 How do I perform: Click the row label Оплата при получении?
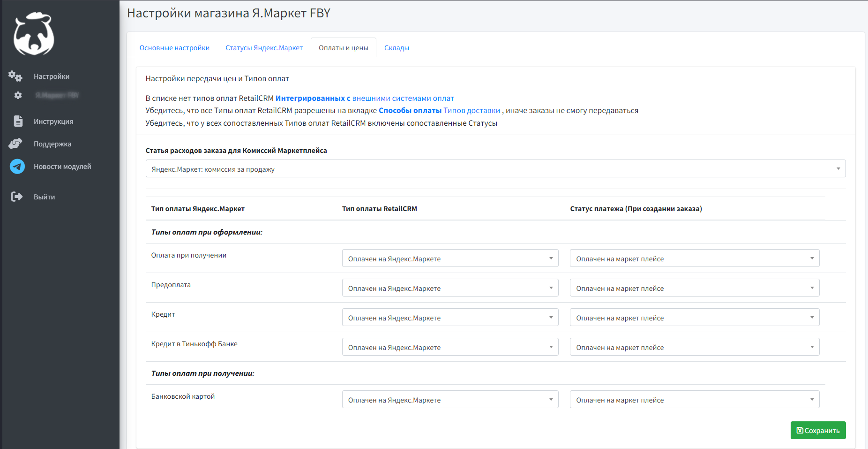[x=189, y=255]
